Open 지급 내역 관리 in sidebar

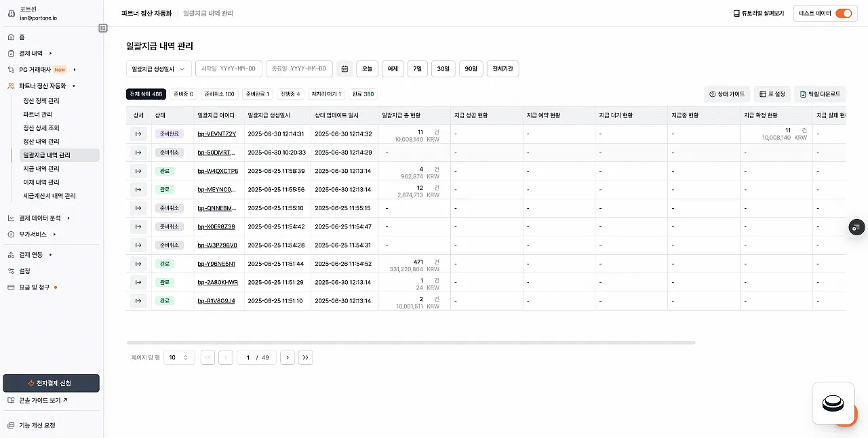(41, 169)
